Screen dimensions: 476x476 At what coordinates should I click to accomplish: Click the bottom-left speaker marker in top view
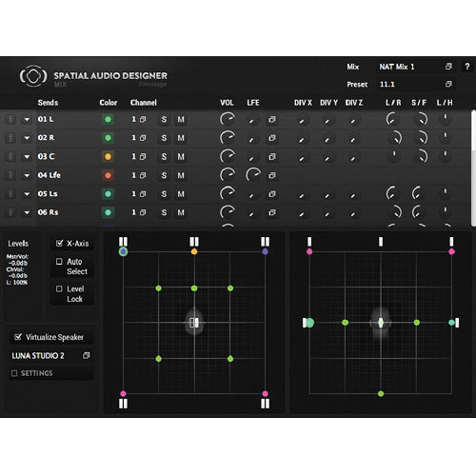pos(123,404)
